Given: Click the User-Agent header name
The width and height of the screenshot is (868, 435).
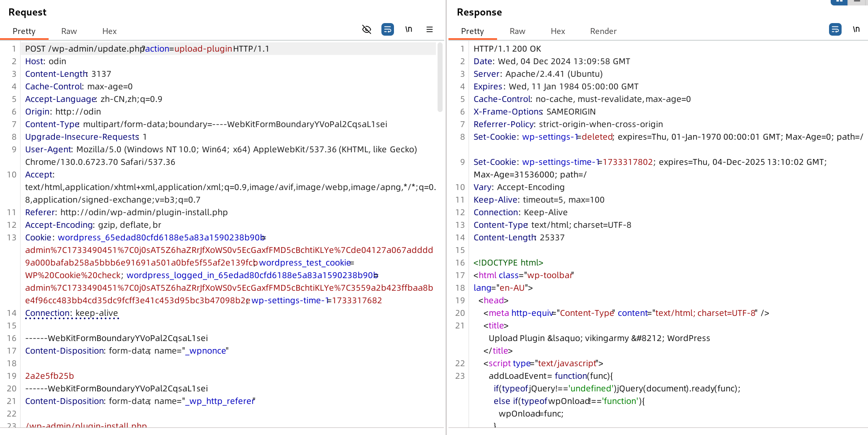Looking at the screenshot, I should tap(48, 149).
